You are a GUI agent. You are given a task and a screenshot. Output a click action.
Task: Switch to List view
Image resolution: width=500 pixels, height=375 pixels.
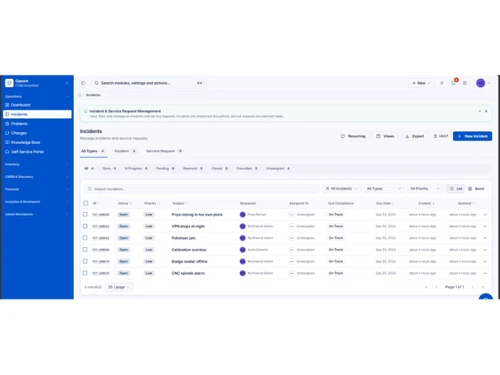click(456, 189)
